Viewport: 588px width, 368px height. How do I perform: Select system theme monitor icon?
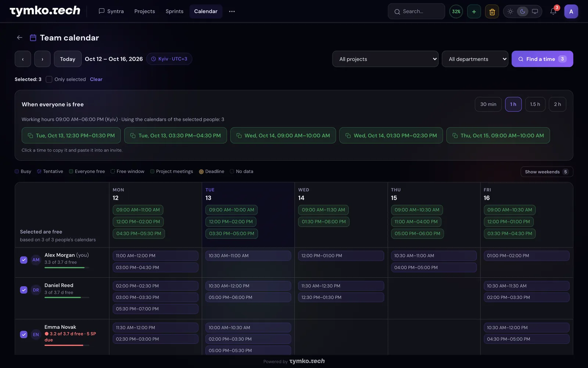pyautogui.click(x=535, y=11)
